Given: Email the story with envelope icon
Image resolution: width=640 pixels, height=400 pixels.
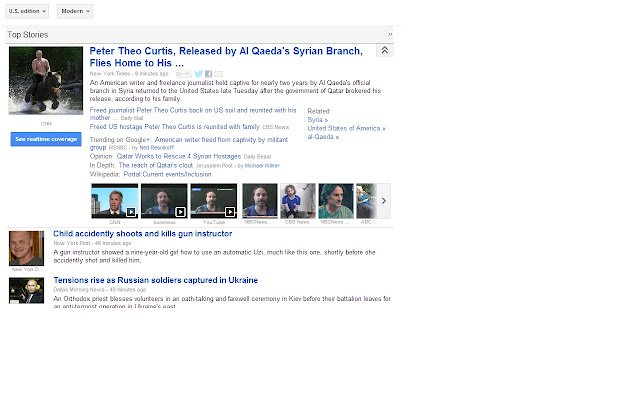Looking at the screenshot, I should click(x=218, y=74).
